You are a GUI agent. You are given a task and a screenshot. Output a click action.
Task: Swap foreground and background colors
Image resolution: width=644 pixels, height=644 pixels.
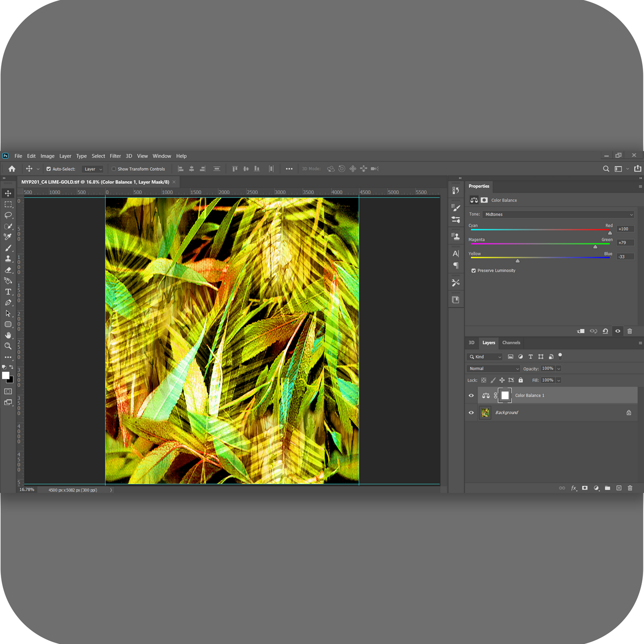(12, 367)
